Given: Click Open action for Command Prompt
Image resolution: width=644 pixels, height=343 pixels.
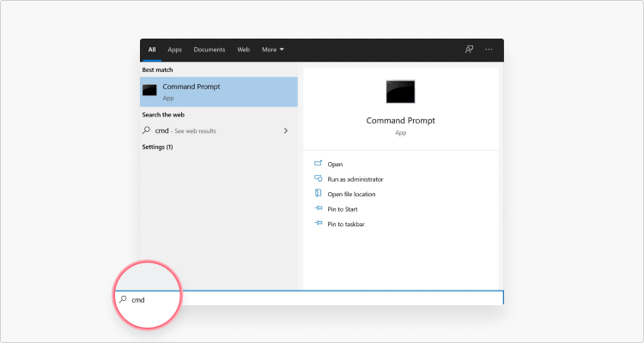Looking at the screenshot, I should click(x=335, y=164).
